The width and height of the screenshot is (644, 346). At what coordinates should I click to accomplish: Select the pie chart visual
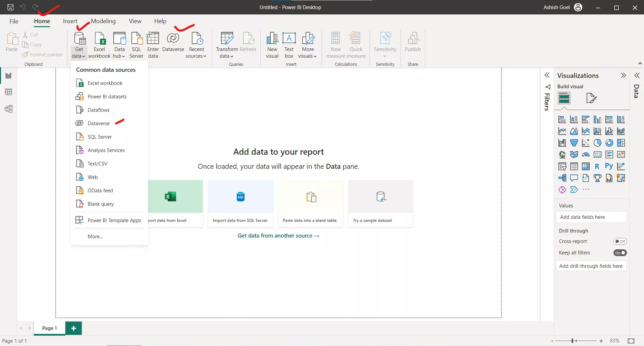click(598, 143)
